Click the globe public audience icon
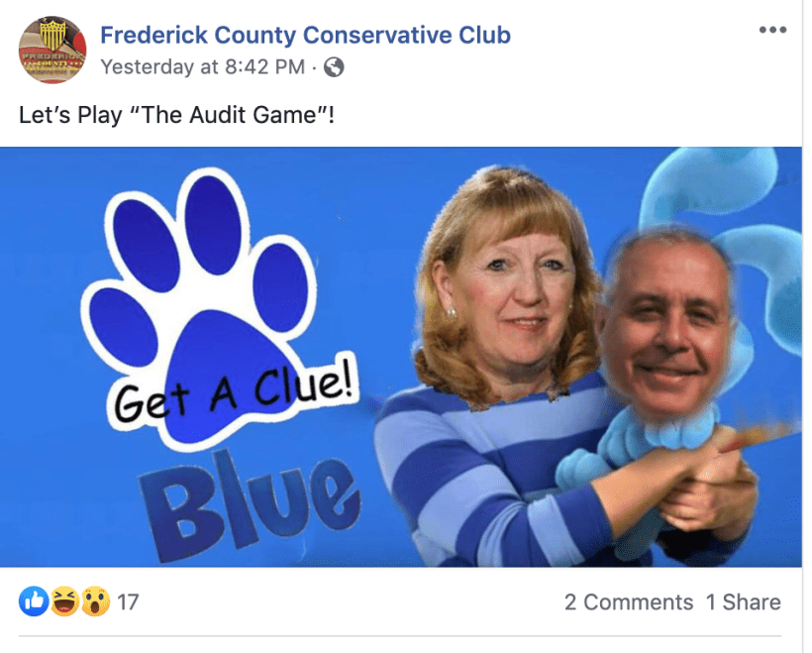 [334, 66]
